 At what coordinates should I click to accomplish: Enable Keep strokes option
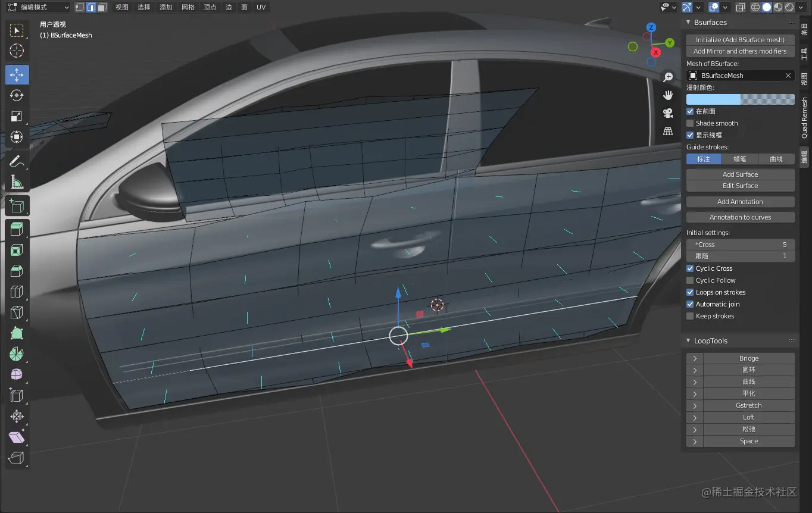point(689,316)
